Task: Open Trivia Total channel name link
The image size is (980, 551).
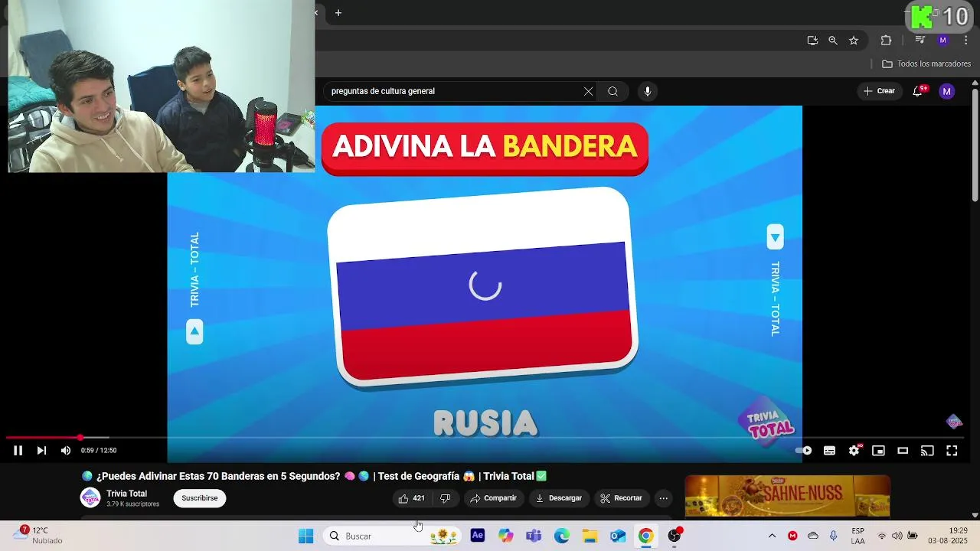Action: click(x=126, y=494)
